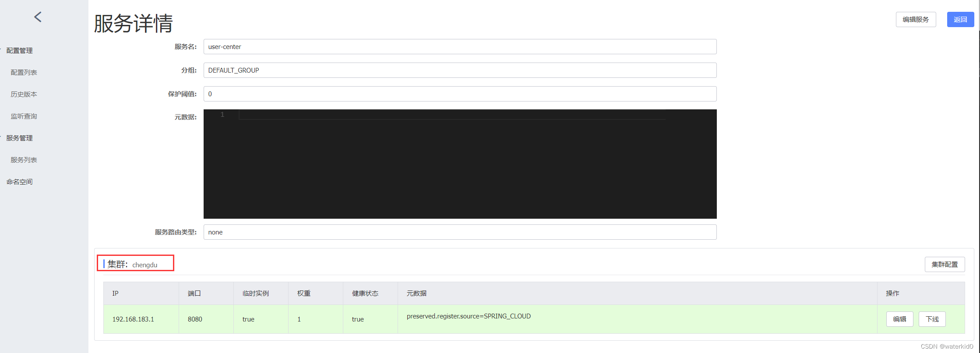Viewport: 980px width, 353px height.
Task: Click the 服务详情 page title
Action: click(134, 23)
